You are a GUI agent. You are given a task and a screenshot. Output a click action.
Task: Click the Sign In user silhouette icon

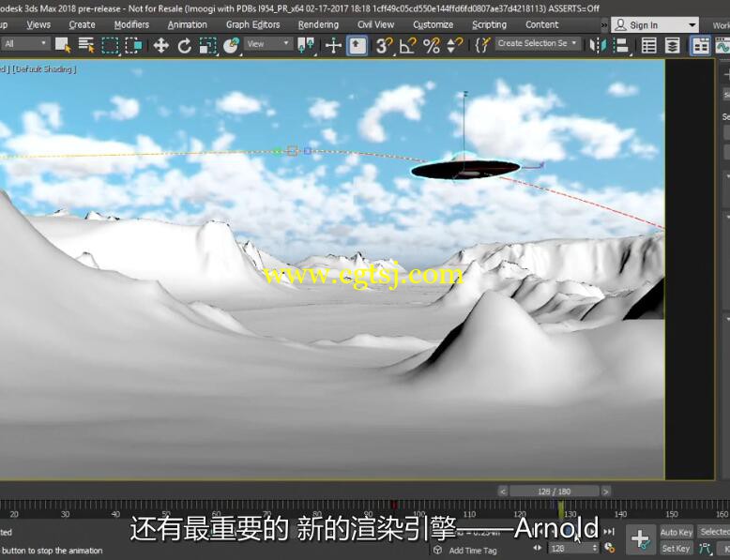coord(620,24)
